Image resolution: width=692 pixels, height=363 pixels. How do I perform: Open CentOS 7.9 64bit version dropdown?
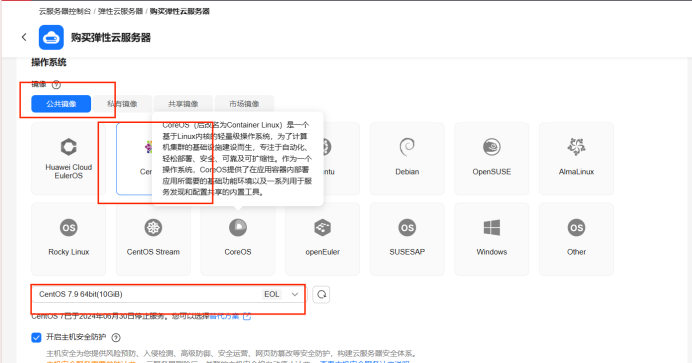pos(169,294)
